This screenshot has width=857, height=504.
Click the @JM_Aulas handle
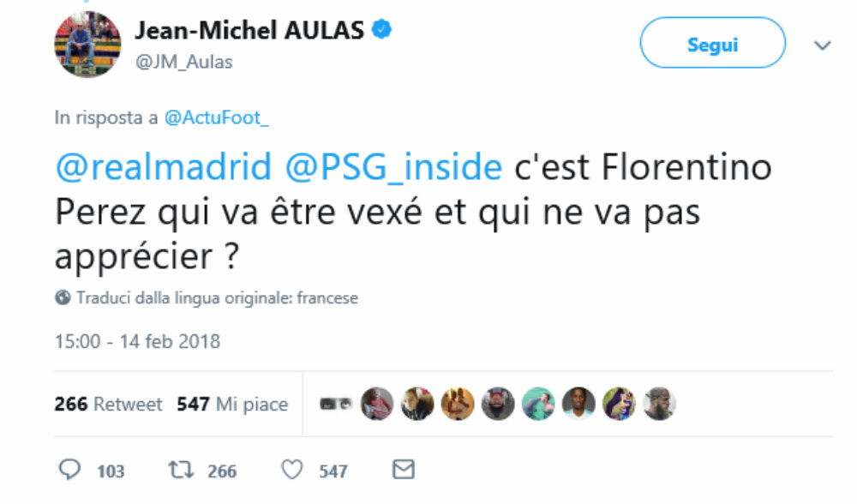(x=183, y=62)
